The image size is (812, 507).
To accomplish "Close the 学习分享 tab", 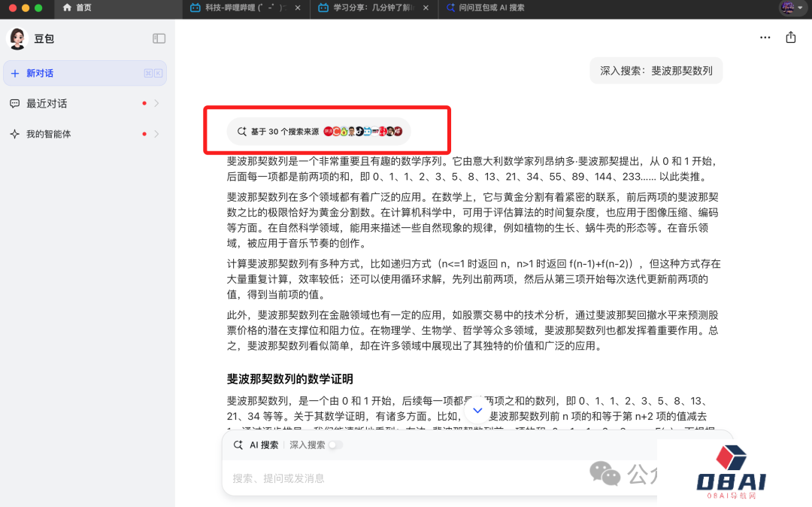I will coord(427,8).
